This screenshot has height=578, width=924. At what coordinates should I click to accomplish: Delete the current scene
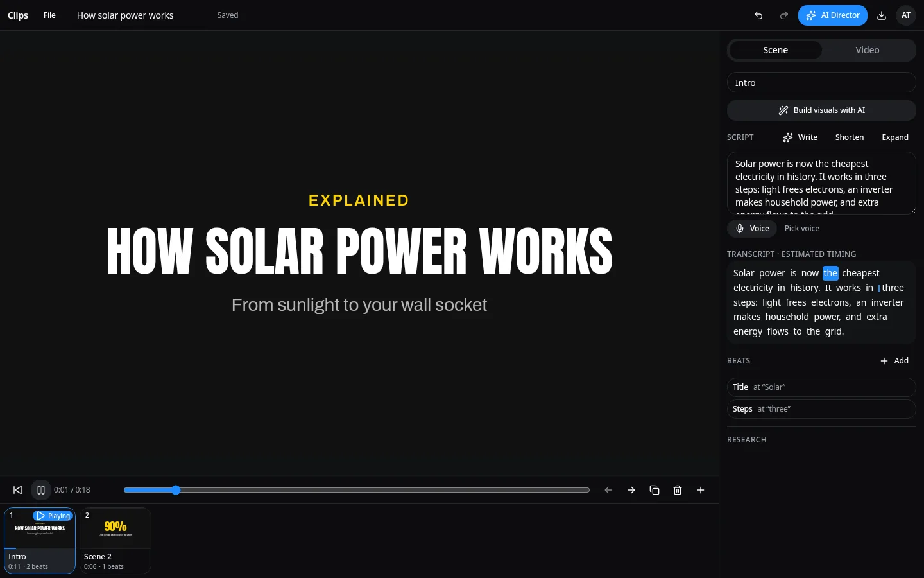(x=678, y=490)
